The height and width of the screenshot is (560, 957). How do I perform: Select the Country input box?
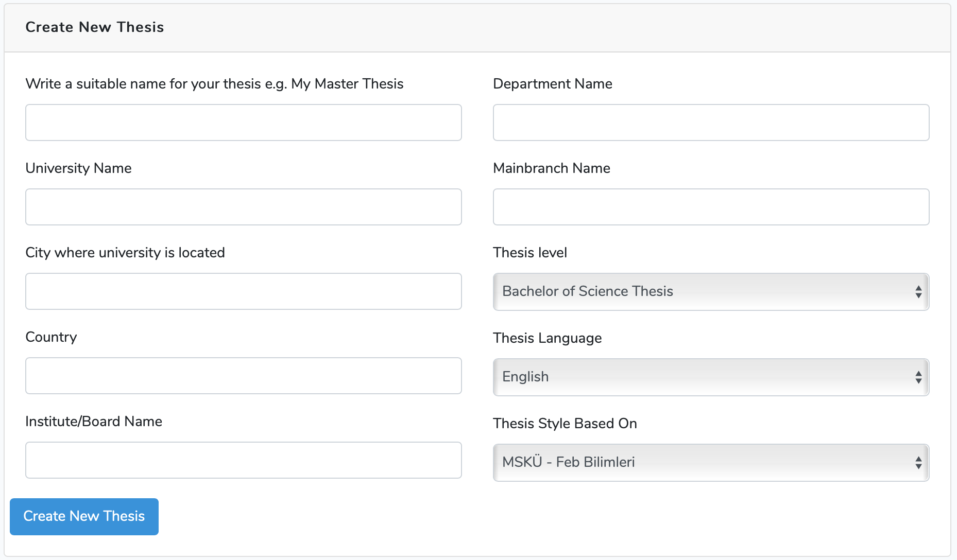pos(243,376)
